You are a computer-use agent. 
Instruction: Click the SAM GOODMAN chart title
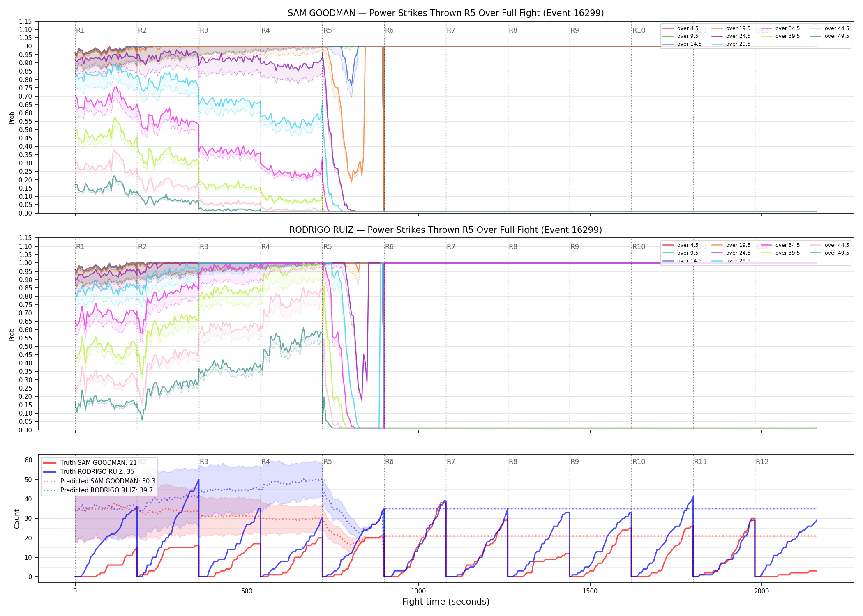(x=445, y=13)
